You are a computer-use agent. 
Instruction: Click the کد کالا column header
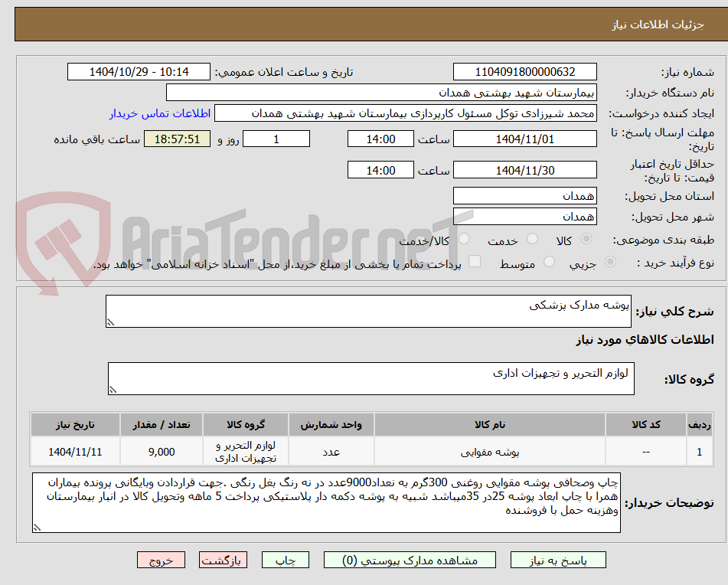646,425
